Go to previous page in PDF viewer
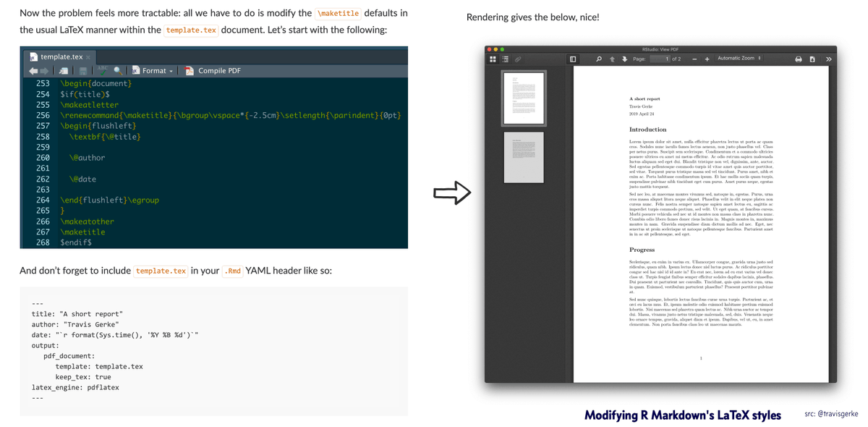The height and width of the screenshot is (427, 868). click(x=612, y=59)
